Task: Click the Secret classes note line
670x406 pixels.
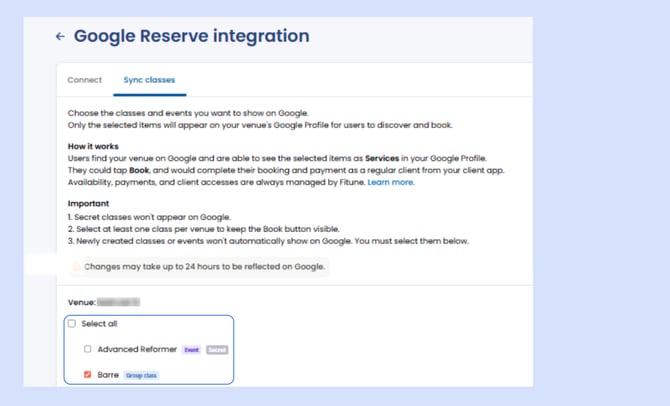Action: 150,217
